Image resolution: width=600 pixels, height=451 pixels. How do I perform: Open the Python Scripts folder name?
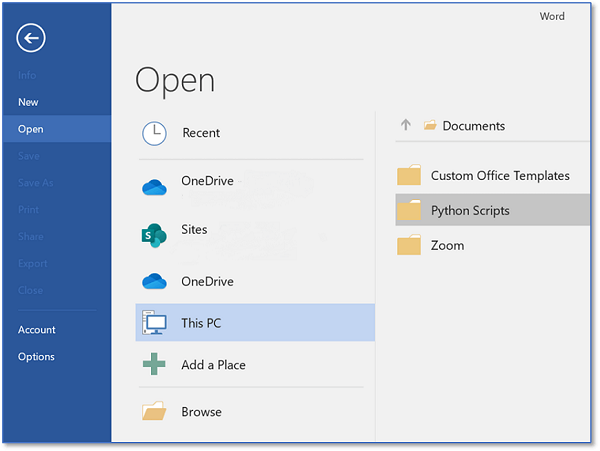click(470, 211)
